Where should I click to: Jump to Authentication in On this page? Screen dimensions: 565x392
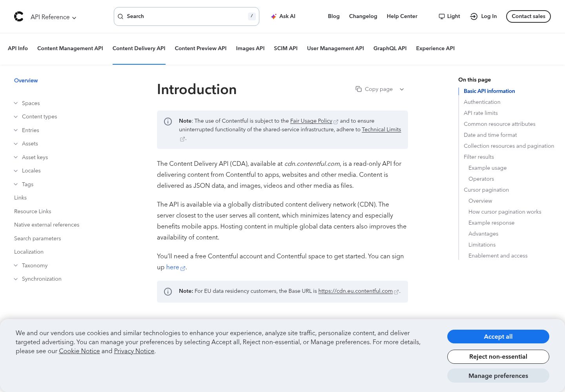pyautogui.click(x=482, y=102)
